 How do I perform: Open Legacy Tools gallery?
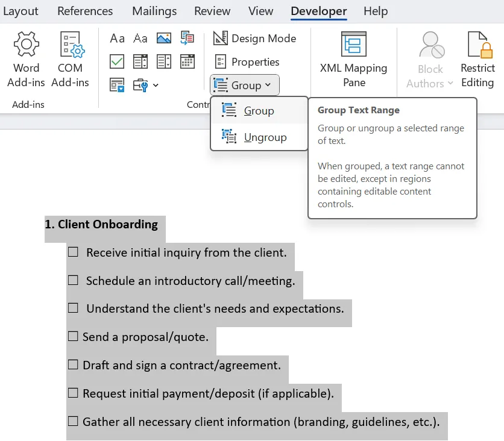coord(140,85)
